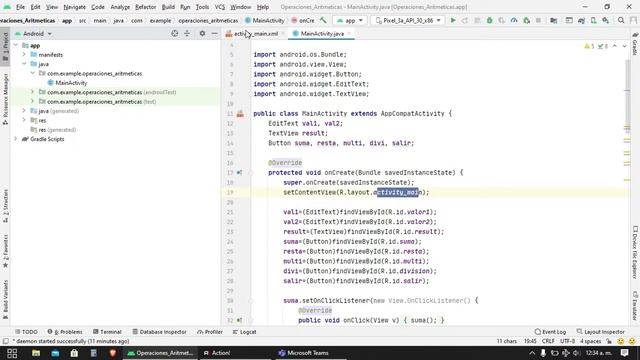
Task: Open the Refactor menu
Action: pos(146,7)
